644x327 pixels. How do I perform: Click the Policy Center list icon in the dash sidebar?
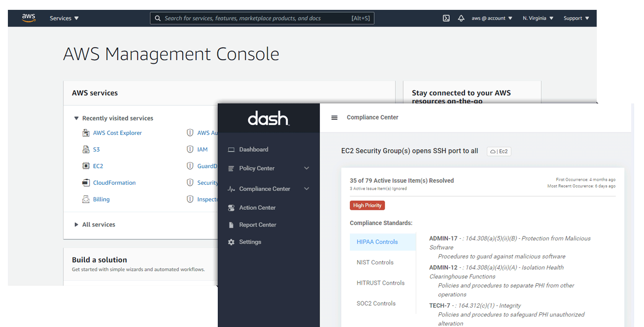click(231, 168)
